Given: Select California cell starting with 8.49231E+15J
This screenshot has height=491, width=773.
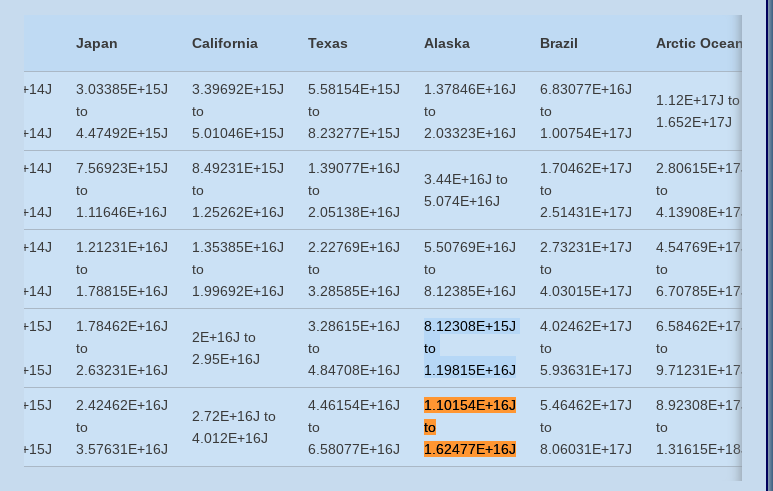Looking at the screenshot, I should pyautogui.click(x=238, y=190).
